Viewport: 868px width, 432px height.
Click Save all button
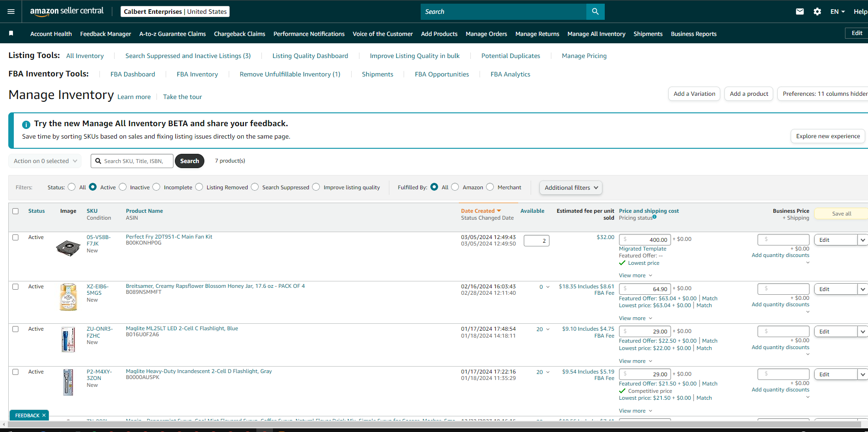(841, 214)
